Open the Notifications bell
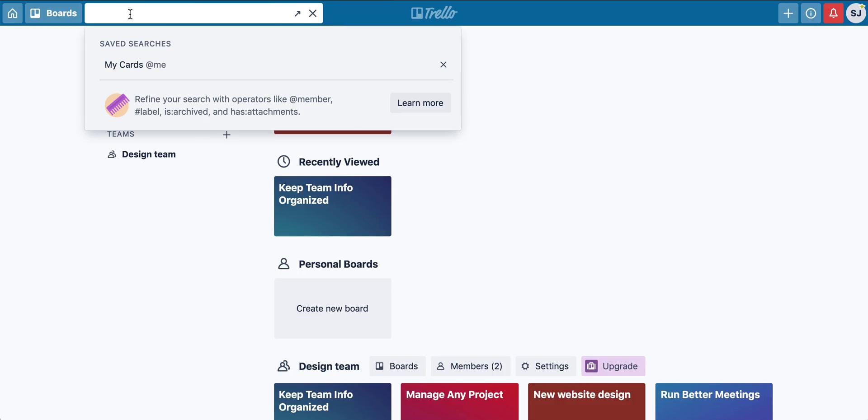Screen dimensions: 868x420 833,13
